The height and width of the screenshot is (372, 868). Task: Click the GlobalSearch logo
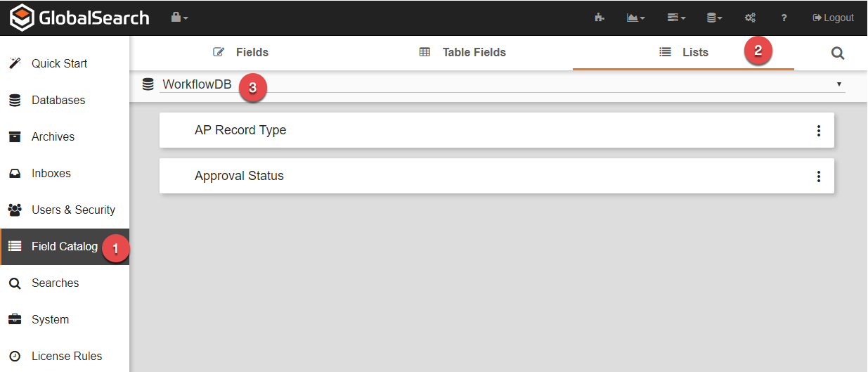coord(79,18)
